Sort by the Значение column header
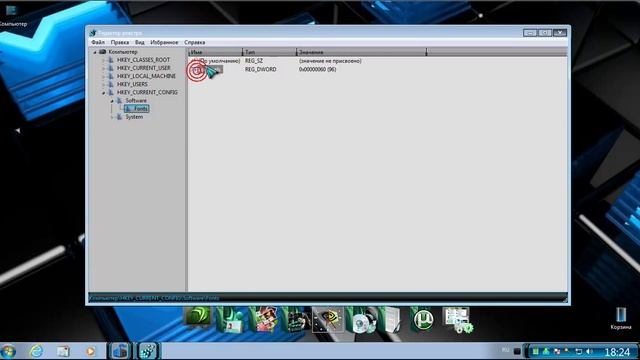 pos(361,52)
